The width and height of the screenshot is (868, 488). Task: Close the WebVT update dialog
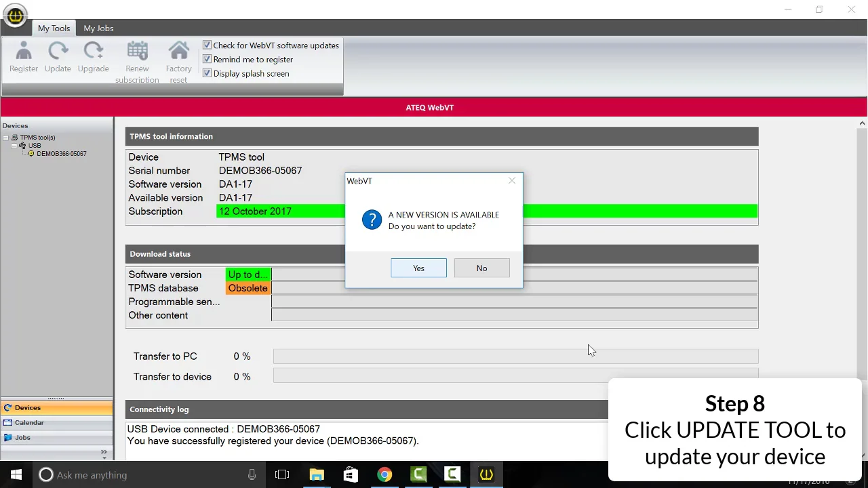512,181
